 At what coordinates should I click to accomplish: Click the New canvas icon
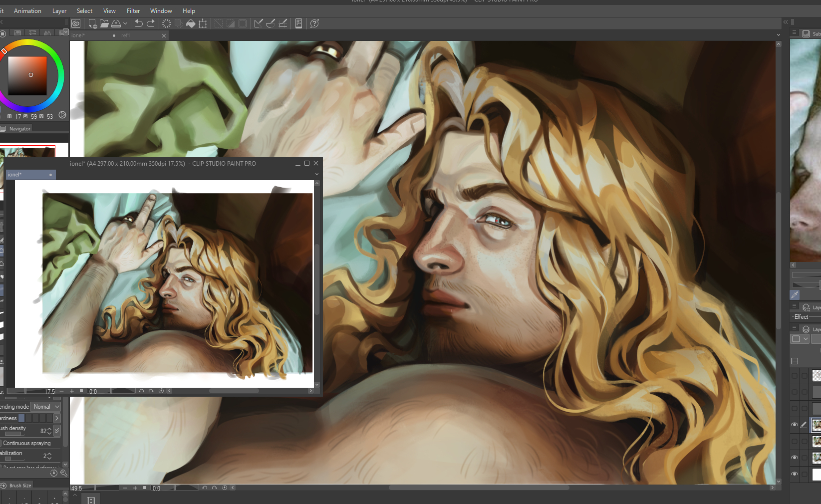92,23
